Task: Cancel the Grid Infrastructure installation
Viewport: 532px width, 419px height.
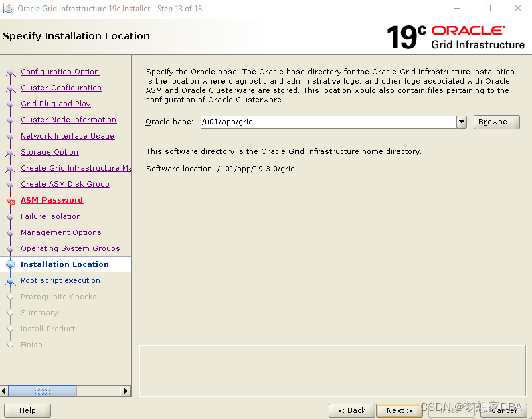Action: pos(504,410)
